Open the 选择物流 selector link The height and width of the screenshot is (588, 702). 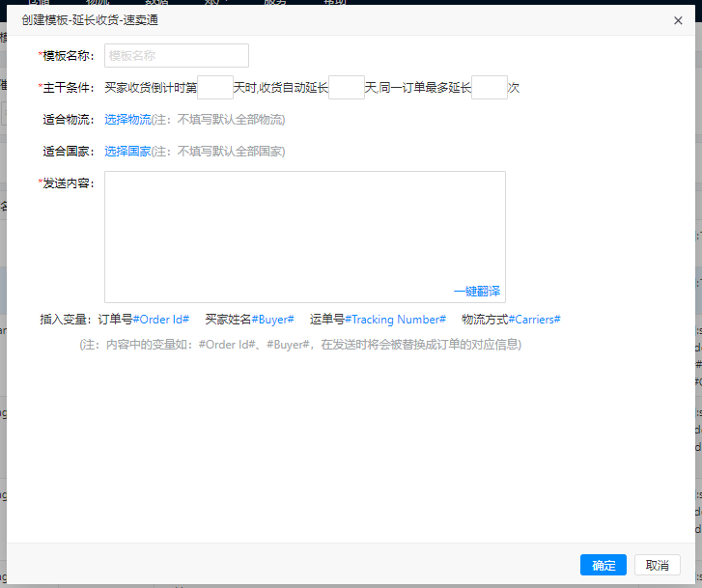tap(127, 120)
